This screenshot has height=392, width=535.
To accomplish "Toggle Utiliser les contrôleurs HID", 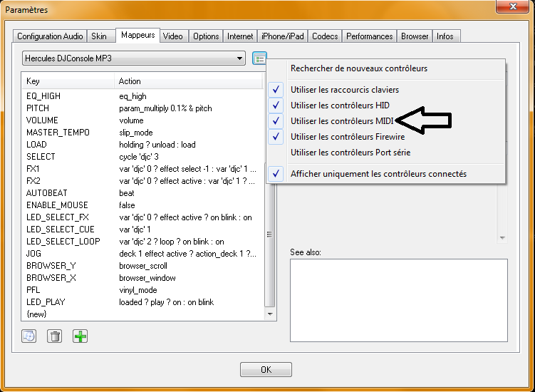I will click(385, 105).
